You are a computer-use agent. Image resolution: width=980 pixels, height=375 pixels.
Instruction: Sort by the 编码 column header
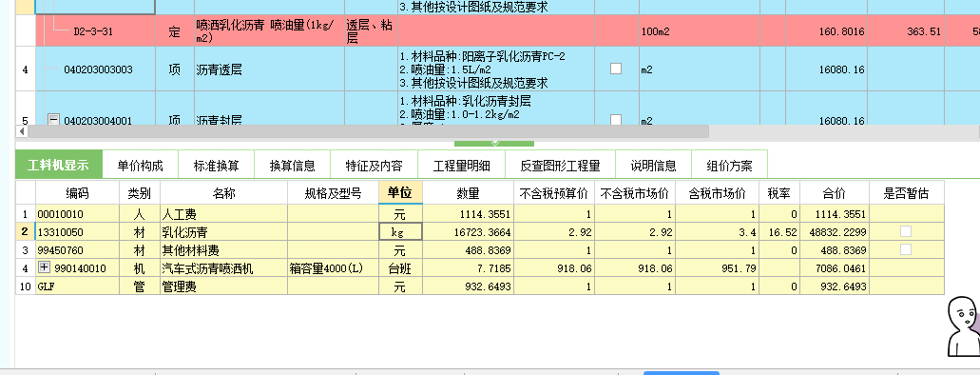78,193
